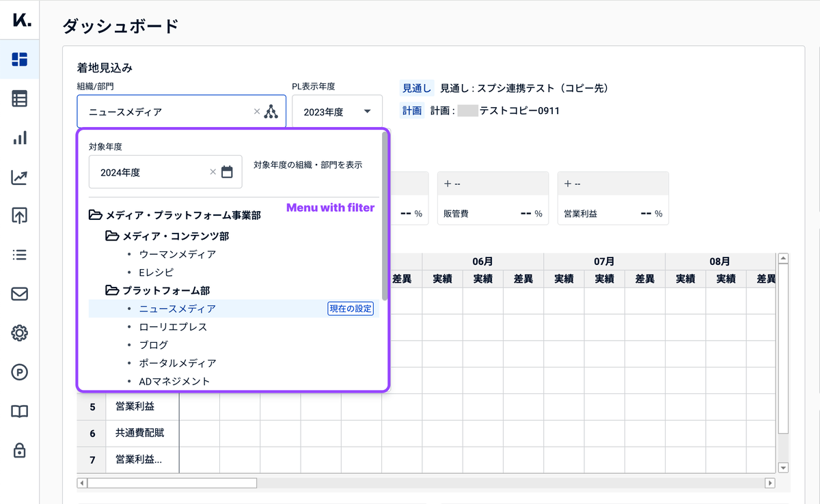Click the 現在の設定 badge

click(x=351, y=309)
